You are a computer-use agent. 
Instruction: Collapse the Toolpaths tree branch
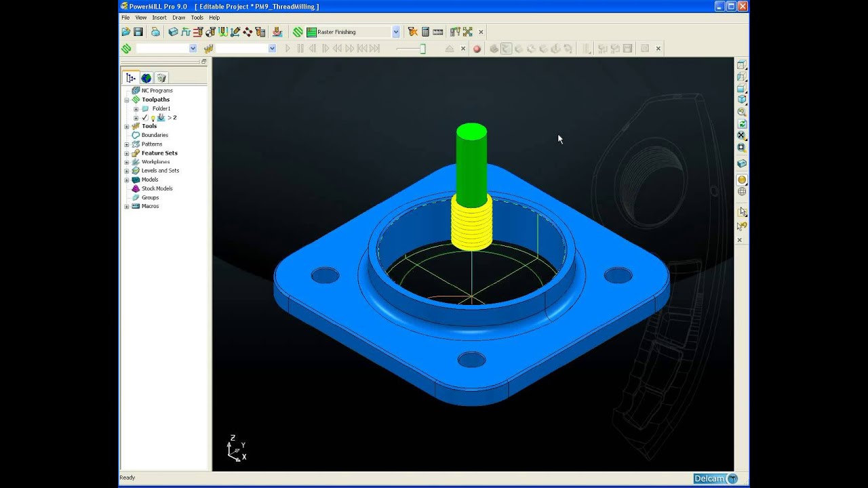(127, 100)
